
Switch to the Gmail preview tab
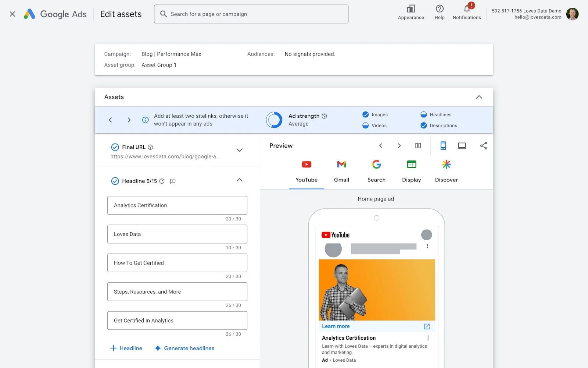[341, 170]
